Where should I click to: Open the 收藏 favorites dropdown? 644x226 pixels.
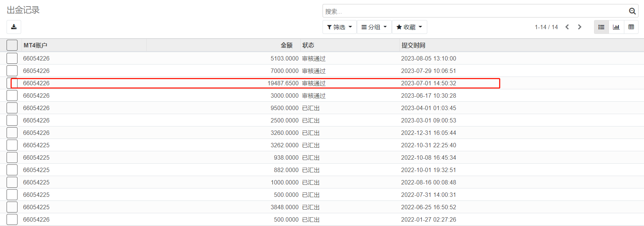tap(409, 27)
